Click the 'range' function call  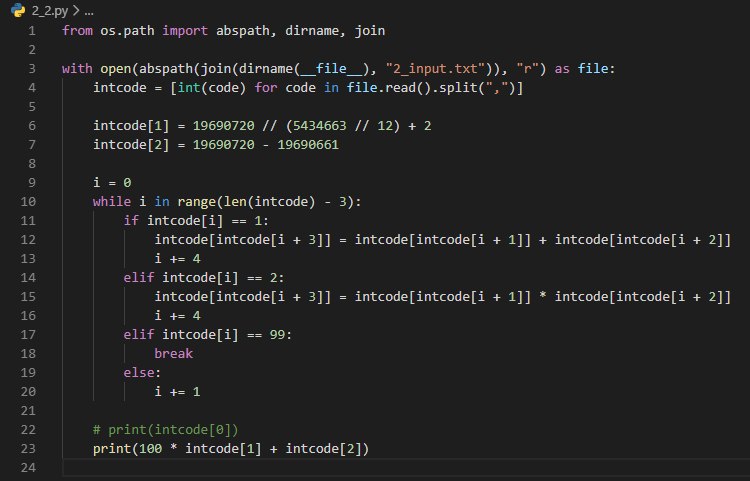pyautogui.click(x=197, y=202)
